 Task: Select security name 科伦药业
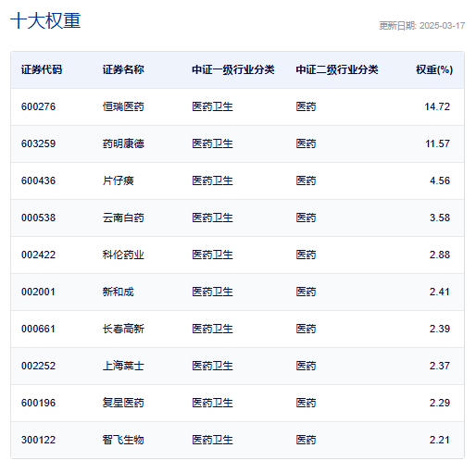[123, 255]
